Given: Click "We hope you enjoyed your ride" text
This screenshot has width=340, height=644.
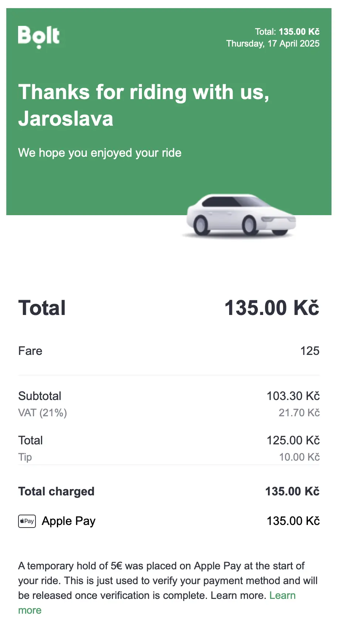Looking at the screenshot, I should tap(100, 153).
